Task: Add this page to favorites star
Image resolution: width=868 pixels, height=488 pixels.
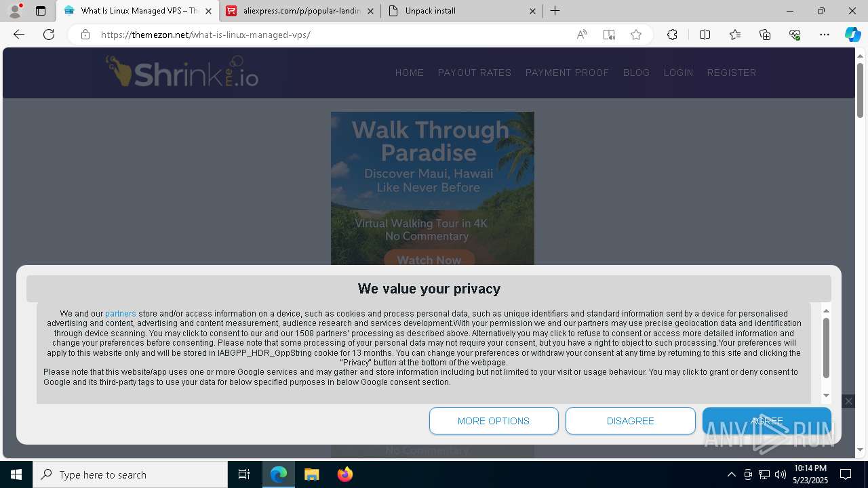Action: 636,35
